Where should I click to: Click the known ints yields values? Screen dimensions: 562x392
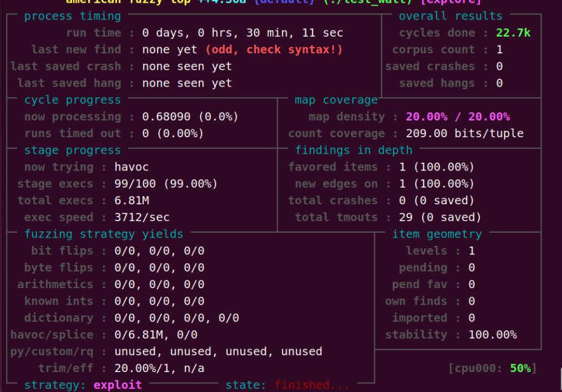[x=159, y=301]
